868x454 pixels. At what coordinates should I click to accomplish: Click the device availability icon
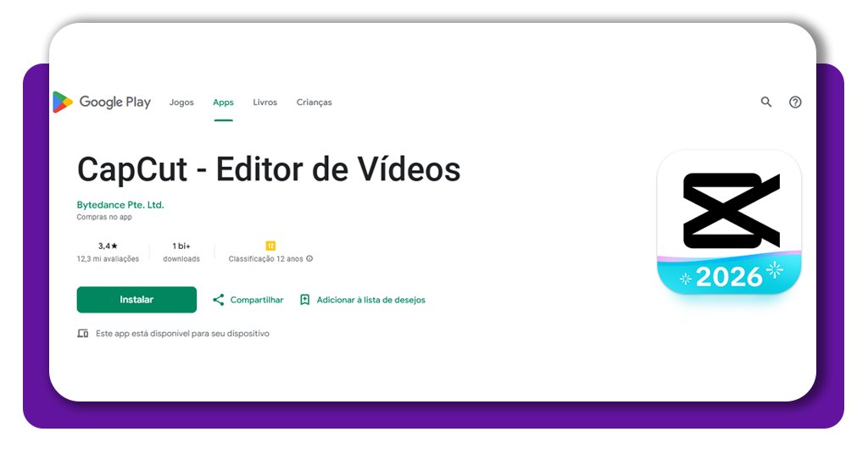83,334
